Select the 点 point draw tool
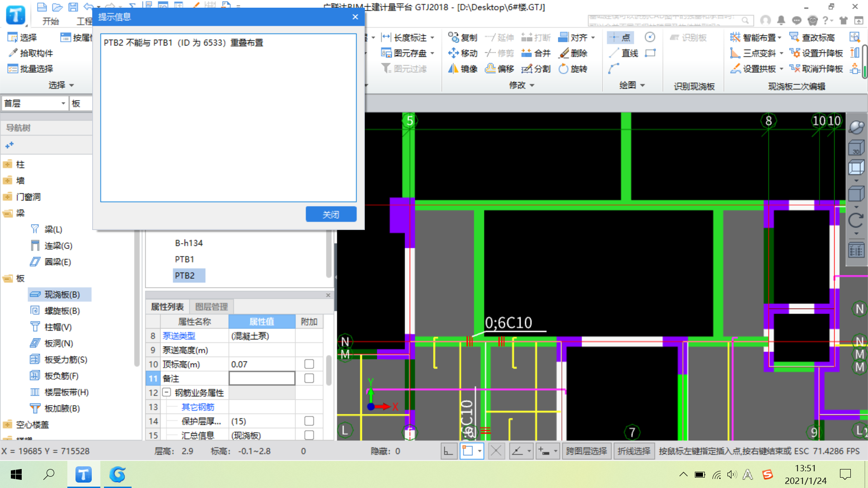 tap(620, 38)
